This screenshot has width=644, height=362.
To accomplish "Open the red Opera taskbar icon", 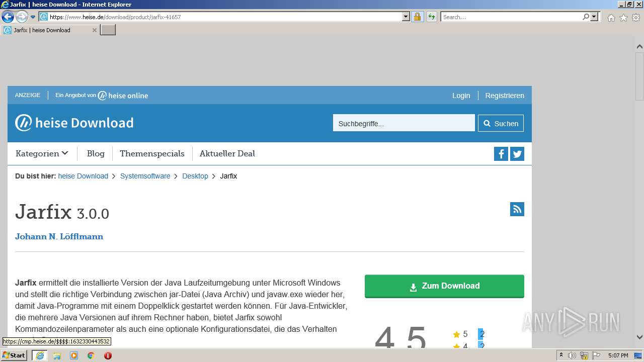I will [108, 355].
